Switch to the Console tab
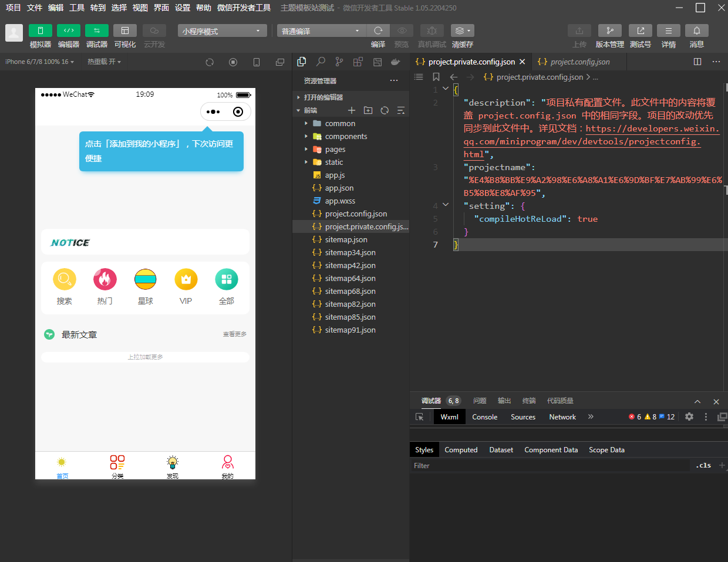 tap(484, 417)
